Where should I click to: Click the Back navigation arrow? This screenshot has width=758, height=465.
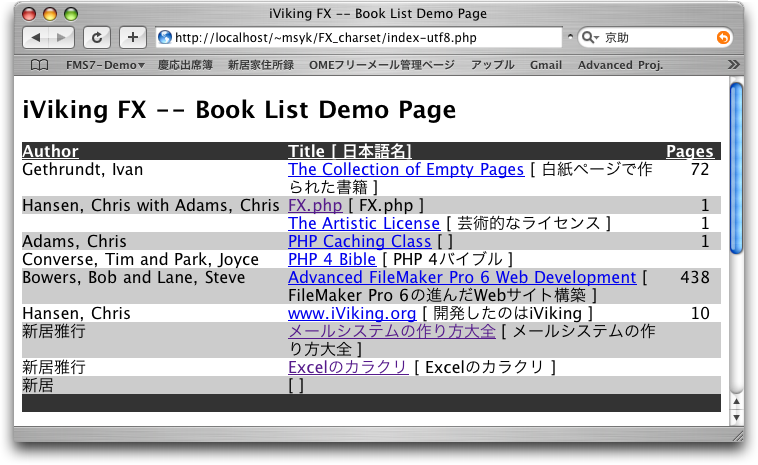click(35, 37)
